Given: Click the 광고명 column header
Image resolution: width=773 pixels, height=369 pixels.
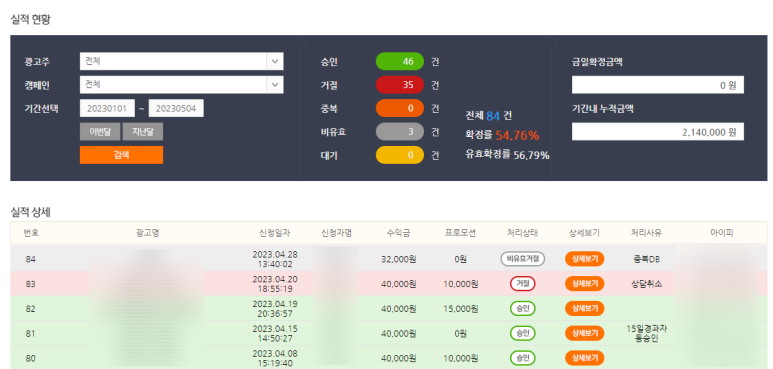Looking at the screenshot, I should point(147,233).
